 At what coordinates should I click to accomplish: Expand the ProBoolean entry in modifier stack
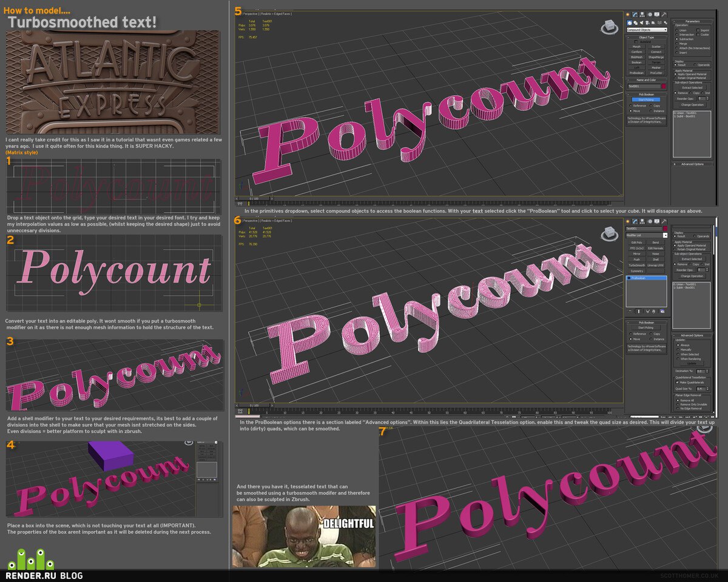(629, 278)
